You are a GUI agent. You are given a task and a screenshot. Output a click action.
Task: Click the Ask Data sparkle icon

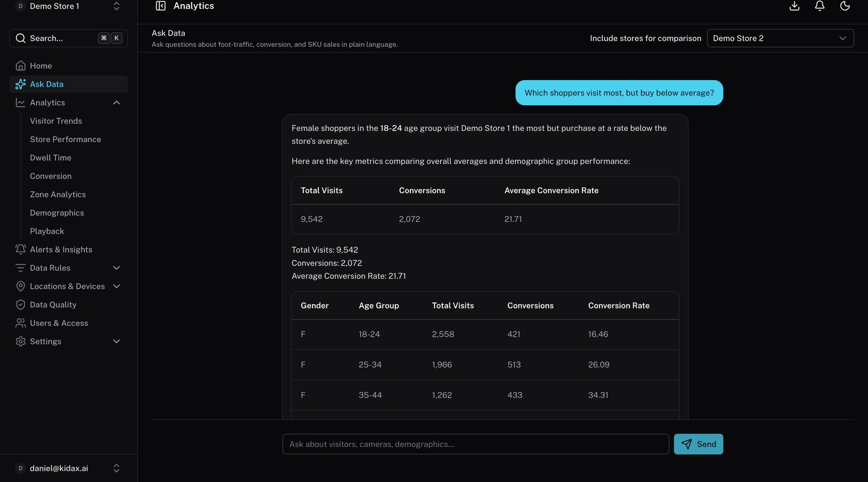20,84
